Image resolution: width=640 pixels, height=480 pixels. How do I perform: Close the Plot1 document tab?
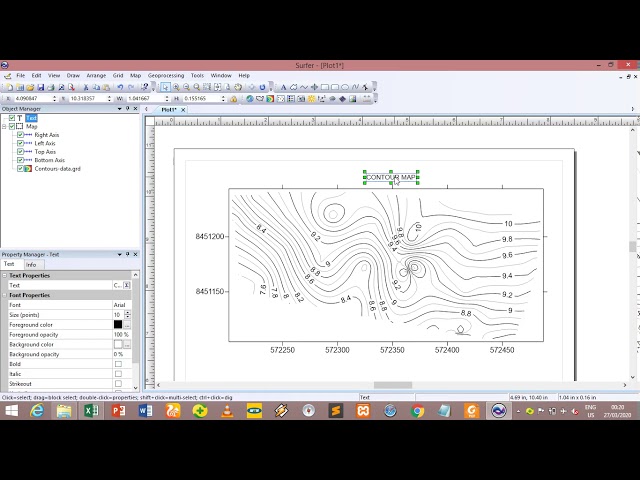point(183,110)
